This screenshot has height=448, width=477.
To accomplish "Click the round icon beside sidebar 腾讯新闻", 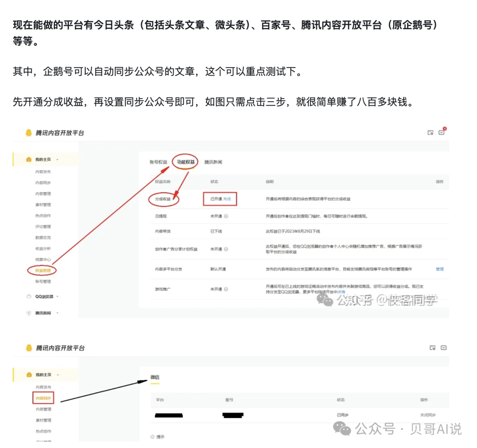I will coord(29,313).
